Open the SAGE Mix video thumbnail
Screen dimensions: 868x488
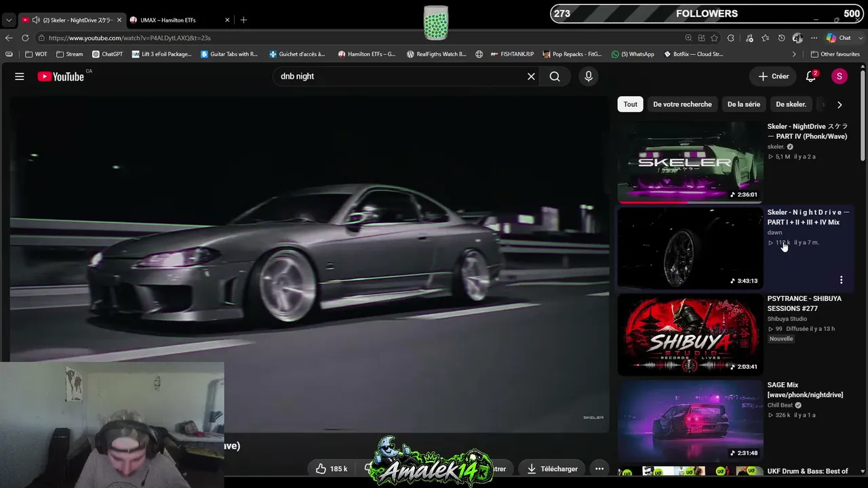(690, 420)
